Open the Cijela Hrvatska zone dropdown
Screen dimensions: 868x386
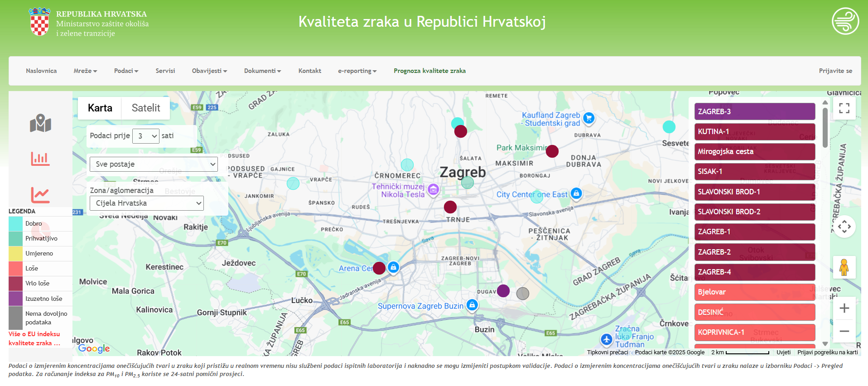click(147, 203)
